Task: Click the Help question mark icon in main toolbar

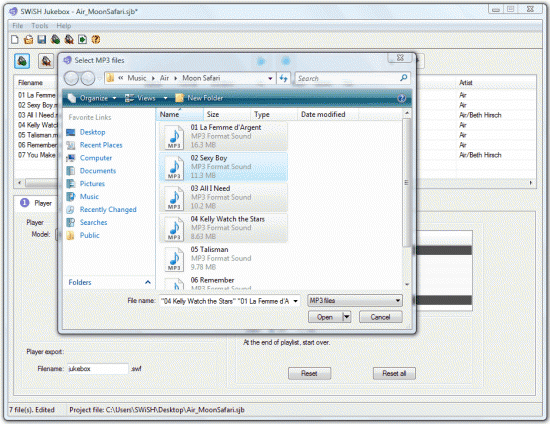Action: 96,40
